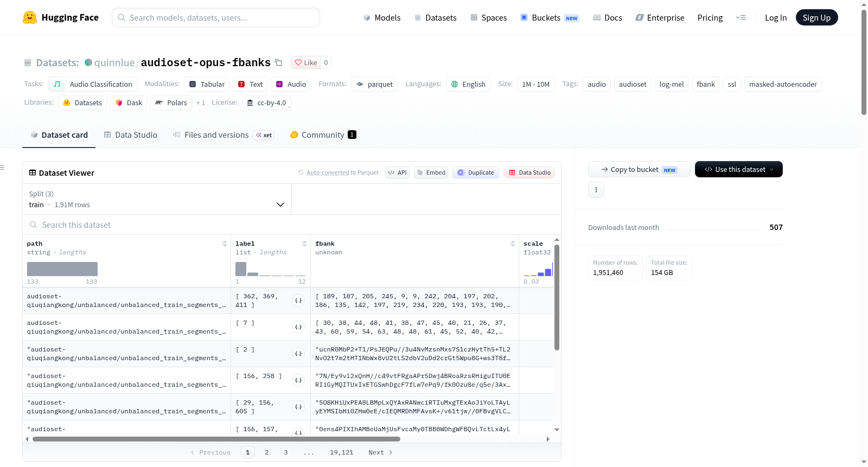Click the path lengths histogram bar
This screenshot has width=868, height=467.
[62, 269]
